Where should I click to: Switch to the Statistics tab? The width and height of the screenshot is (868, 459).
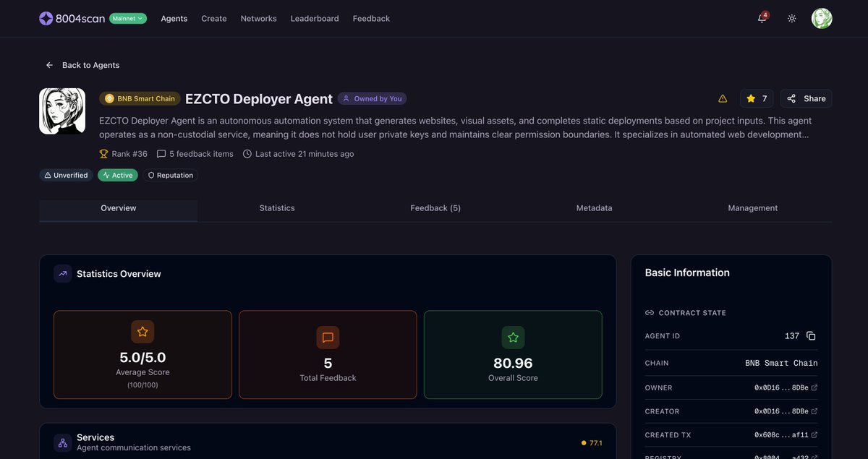(x=277, y=208)
